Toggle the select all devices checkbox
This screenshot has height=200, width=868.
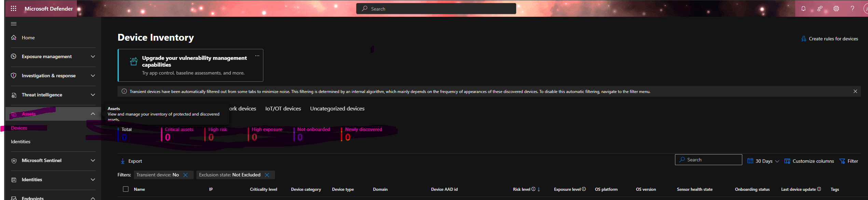(126, 189)
